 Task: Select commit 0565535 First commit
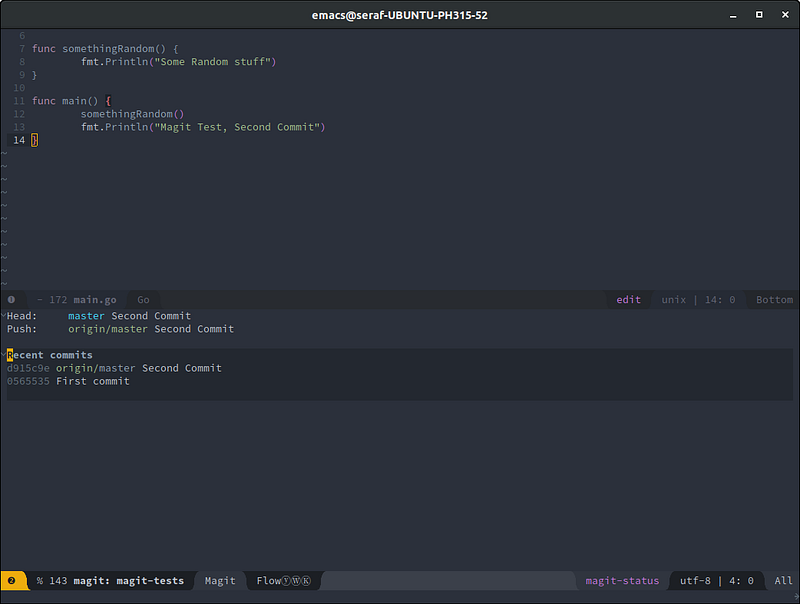[28, 381]
